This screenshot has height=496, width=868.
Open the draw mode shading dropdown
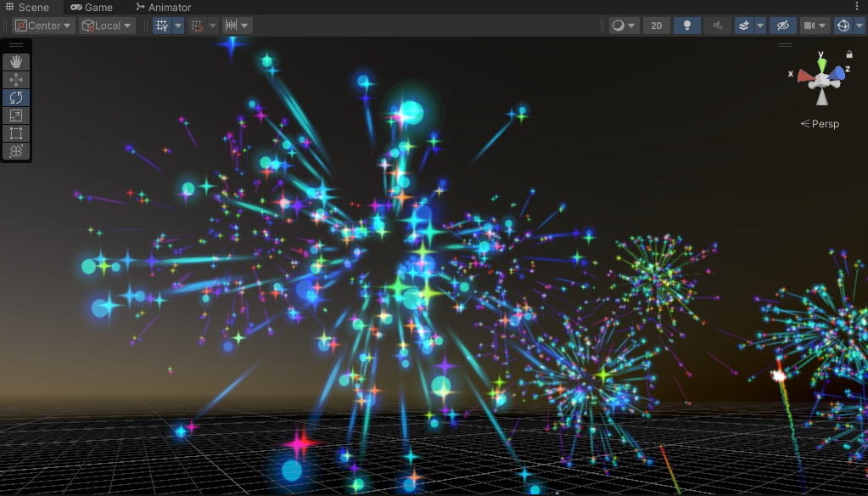[x=624, y=25]
